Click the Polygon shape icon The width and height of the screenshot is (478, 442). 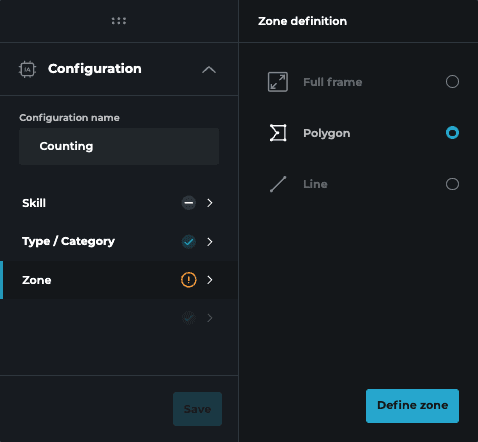(x=278, y=133)
